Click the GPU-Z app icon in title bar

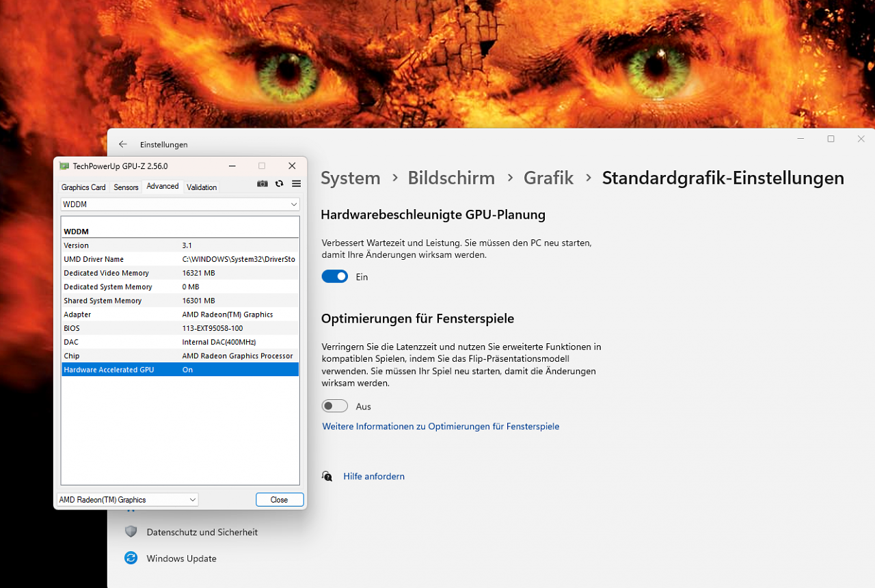pyautogui.click(x=64, y=166)
